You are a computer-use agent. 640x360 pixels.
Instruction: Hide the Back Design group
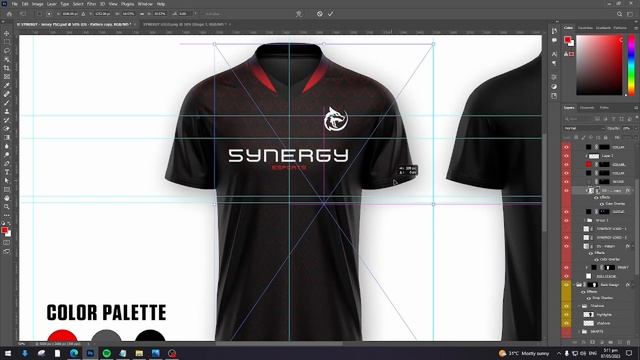click(566, 284)
